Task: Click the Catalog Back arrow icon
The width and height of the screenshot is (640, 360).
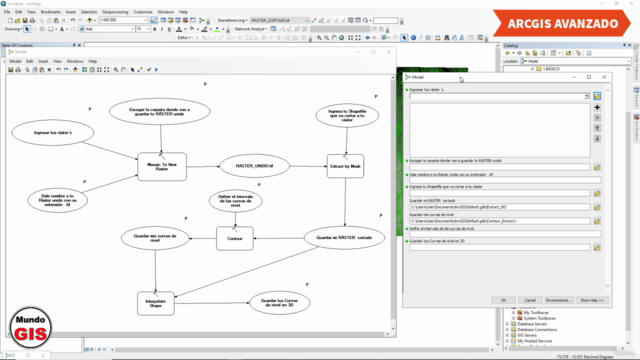Action: coord(508,53)
